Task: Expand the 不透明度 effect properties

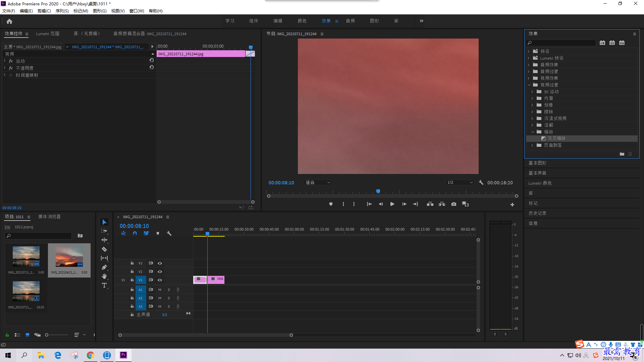Action: tap(5, 68)
